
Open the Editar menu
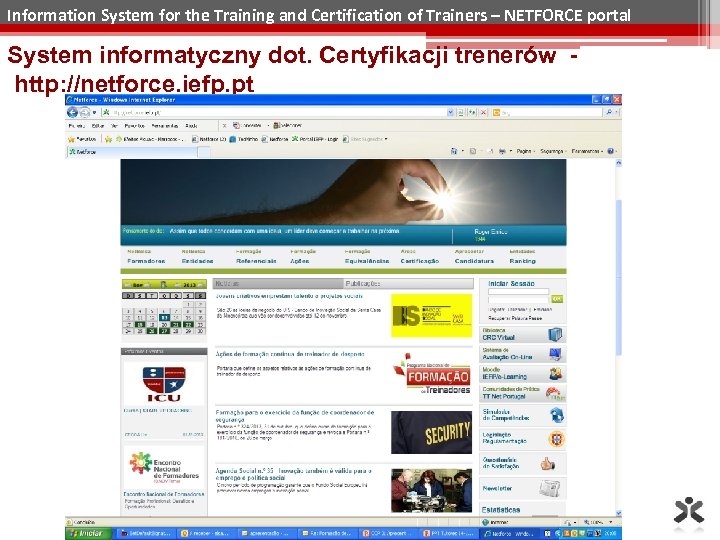(98, 125)
